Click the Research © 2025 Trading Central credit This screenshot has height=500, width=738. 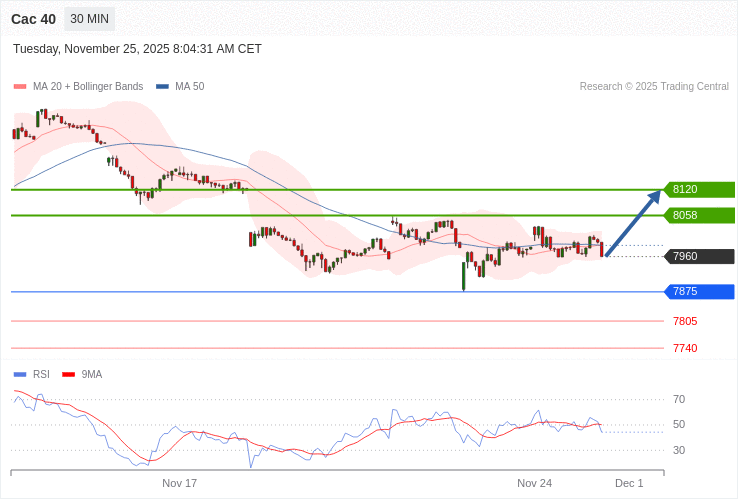click(x=654, y=87)
